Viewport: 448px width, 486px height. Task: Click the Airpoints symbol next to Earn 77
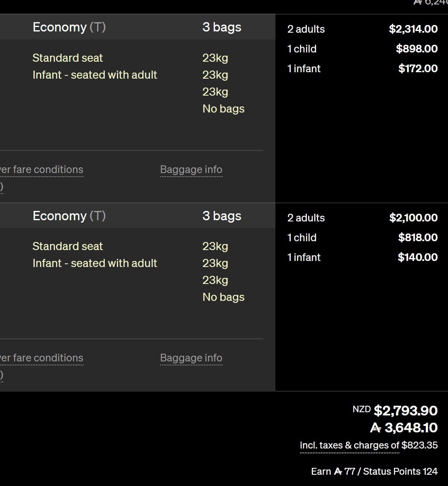[338, 471]
